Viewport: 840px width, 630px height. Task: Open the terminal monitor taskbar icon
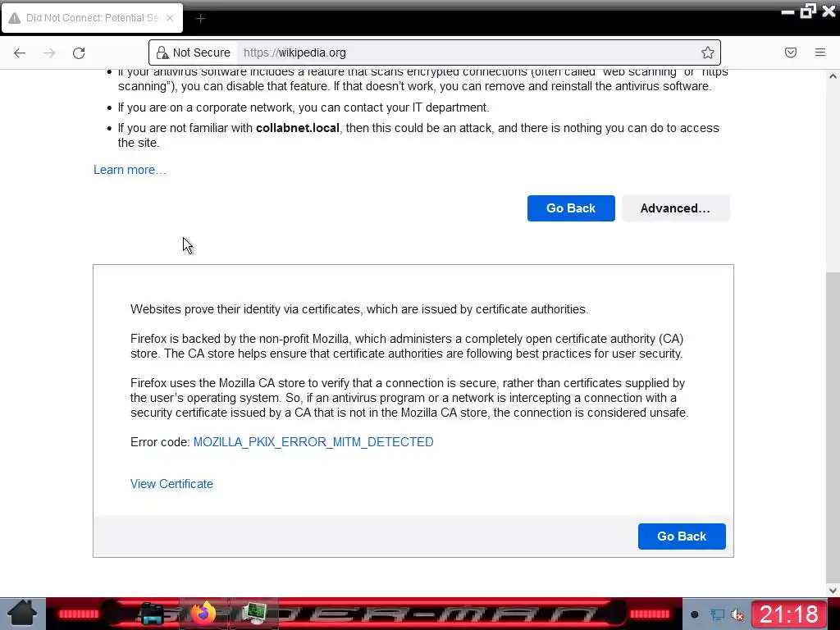(x=254, y=614)
